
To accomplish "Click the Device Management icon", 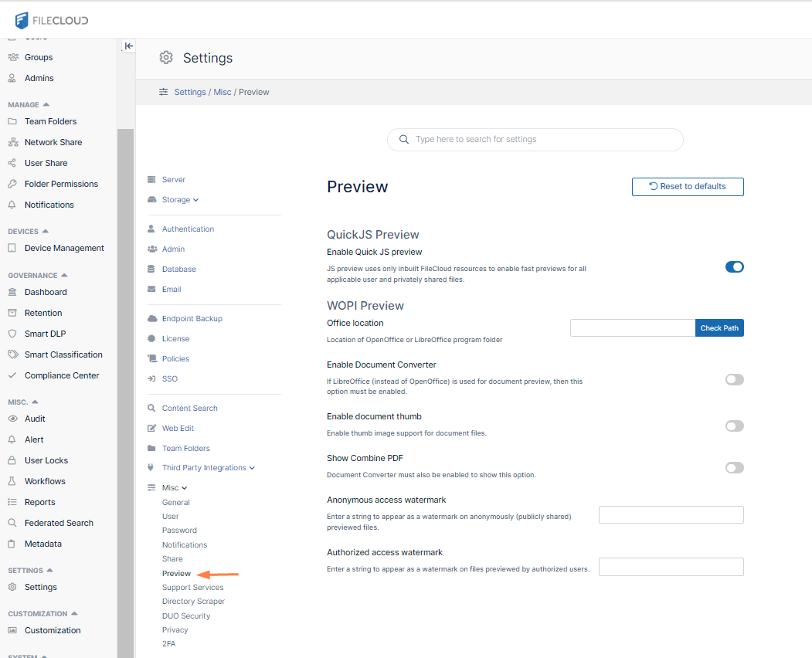I will 12,248.
